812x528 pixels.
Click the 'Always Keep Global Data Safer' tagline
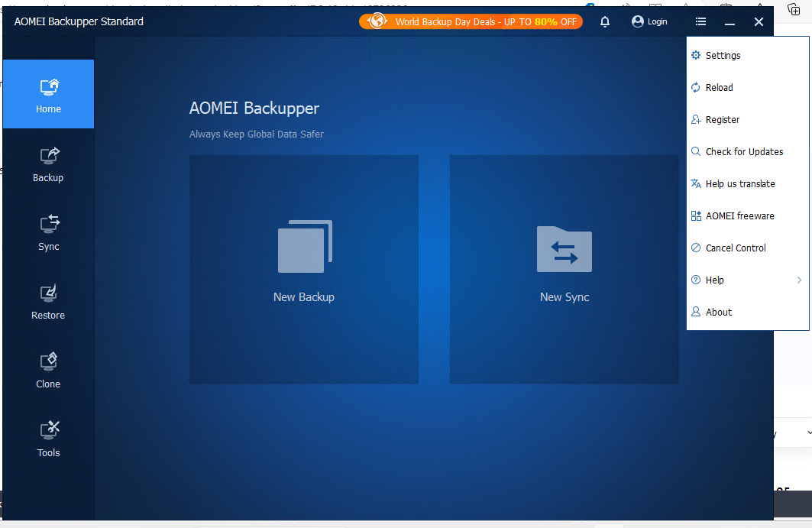click(x=257, y=134)
